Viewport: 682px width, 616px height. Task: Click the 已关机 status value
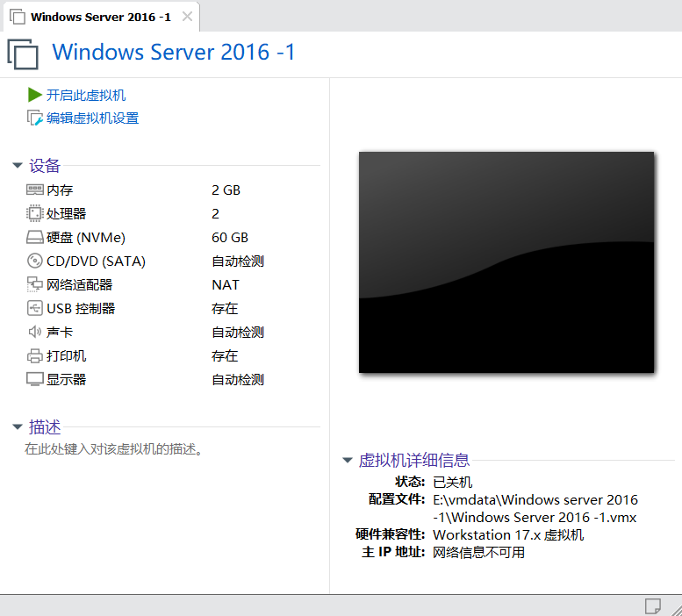pos(453,482)
